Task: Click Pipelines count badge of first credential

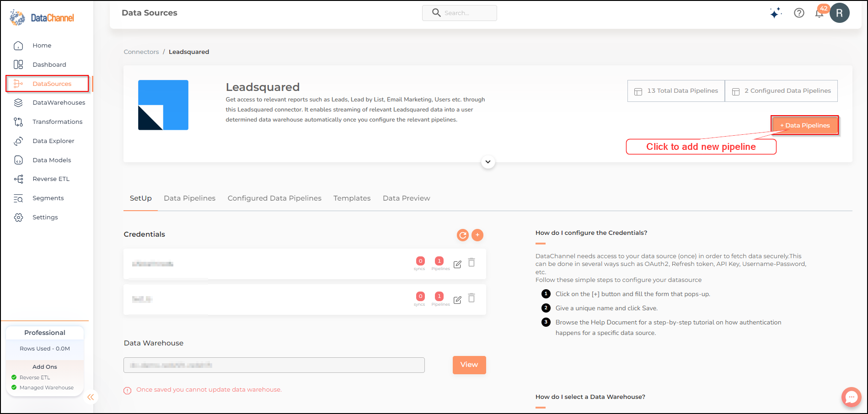Action: click(439, 261)
